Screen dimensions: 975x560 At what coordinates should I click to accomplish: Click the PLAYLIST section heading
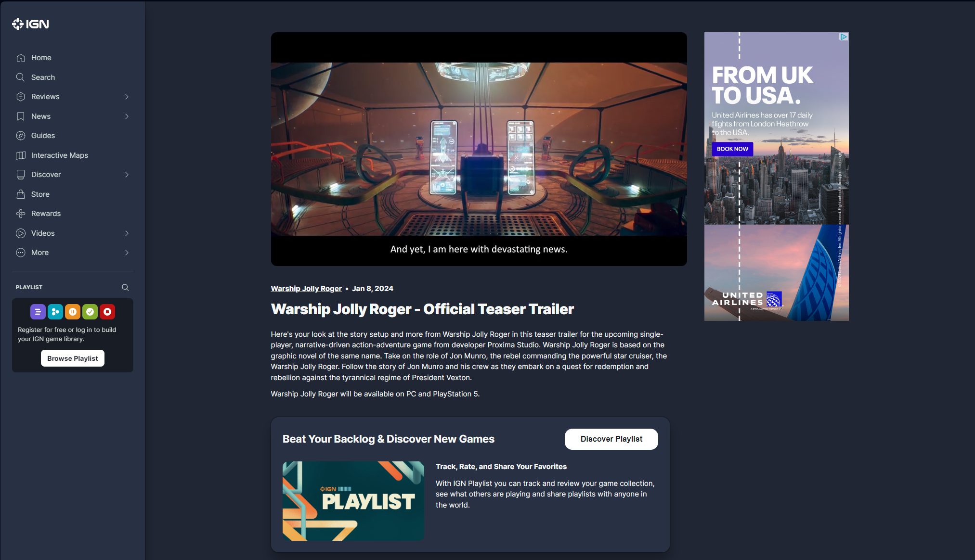point(29,287)
